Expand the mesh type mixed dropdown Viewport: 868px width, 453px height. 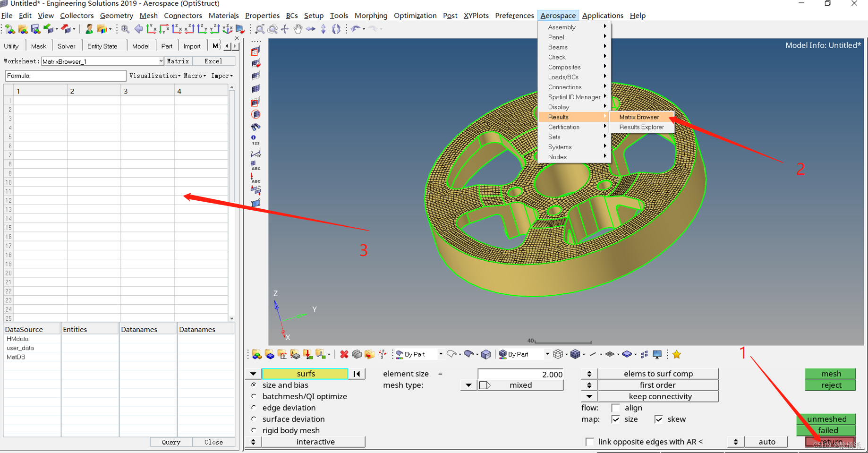coord(468,385)
